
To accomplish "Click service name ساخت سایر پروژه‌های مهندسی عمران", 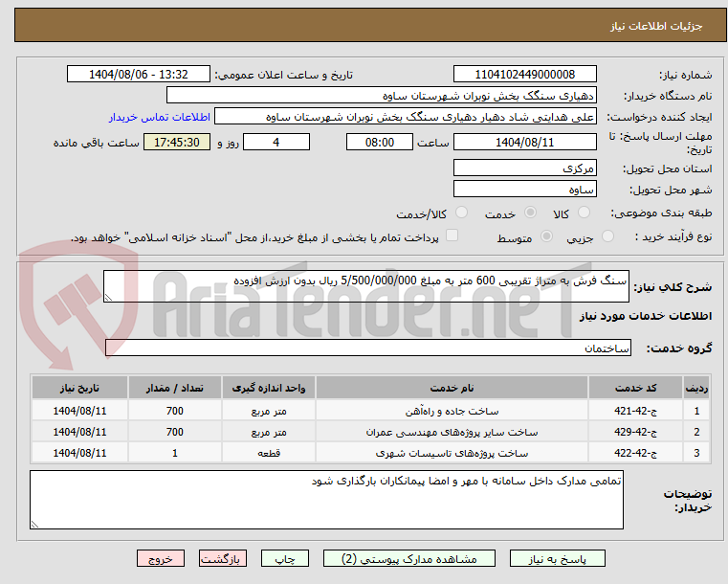I will click(x=452, y=433).
